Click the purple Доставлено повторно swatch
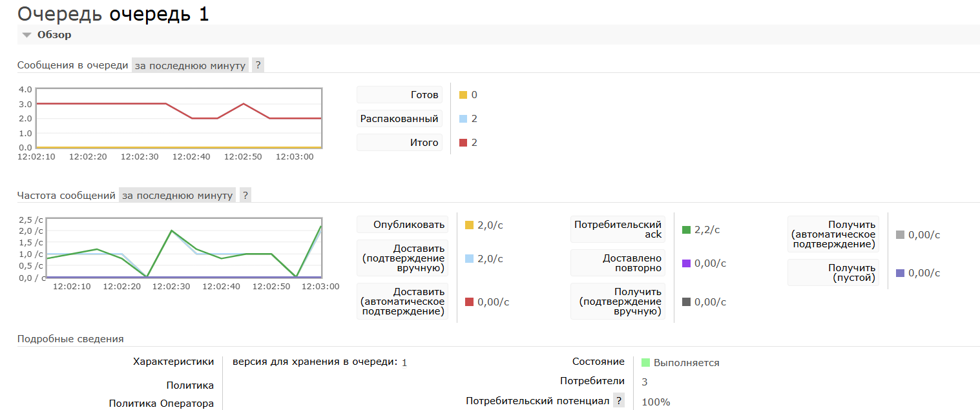 686,263
